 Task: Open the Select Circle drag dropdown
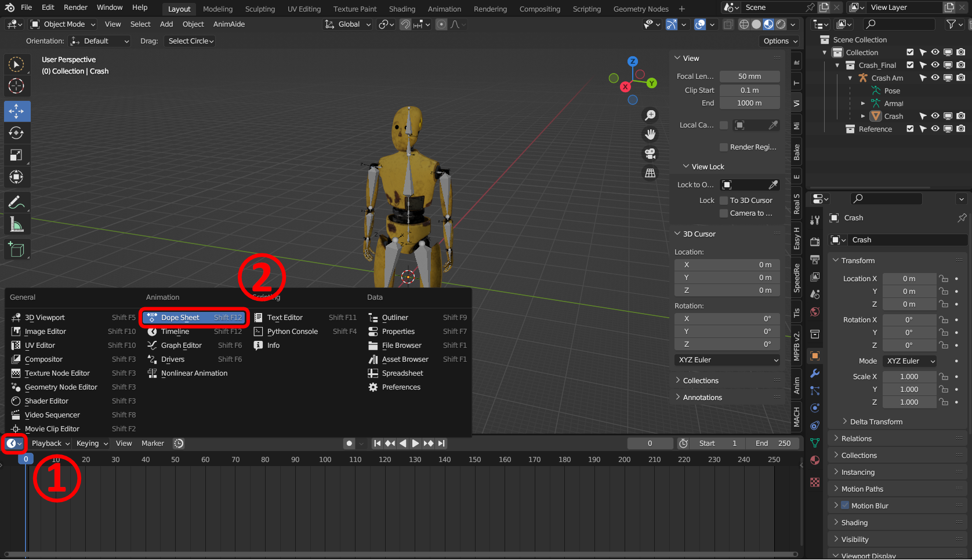[191, 41]
